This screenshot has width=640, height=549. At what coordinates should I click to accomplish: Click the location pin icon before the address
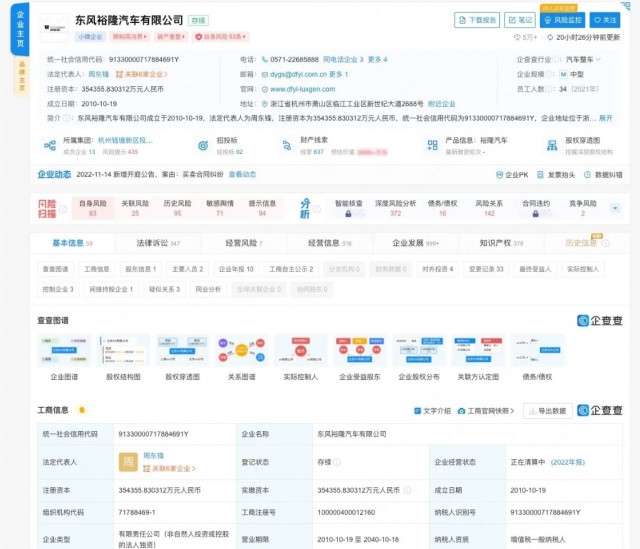click(x=264, y=104)
